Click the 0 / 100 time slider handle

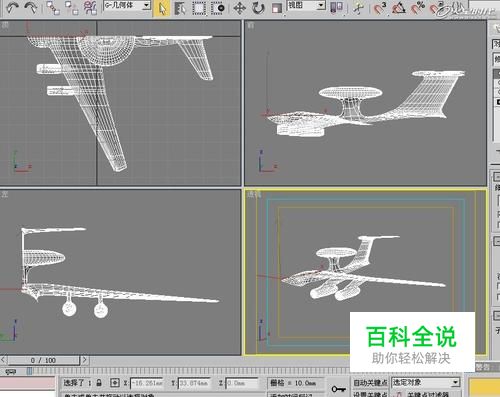pos(44,360)
